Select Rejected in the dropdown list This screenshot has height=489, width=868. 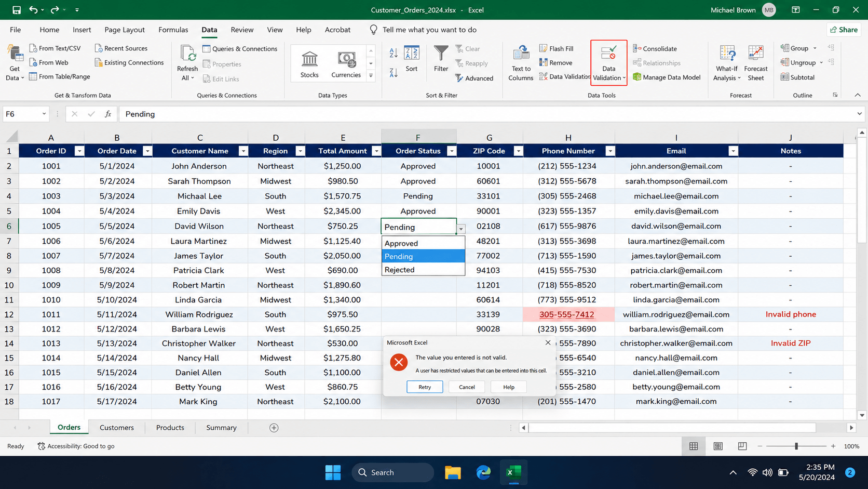pos(423,270)
